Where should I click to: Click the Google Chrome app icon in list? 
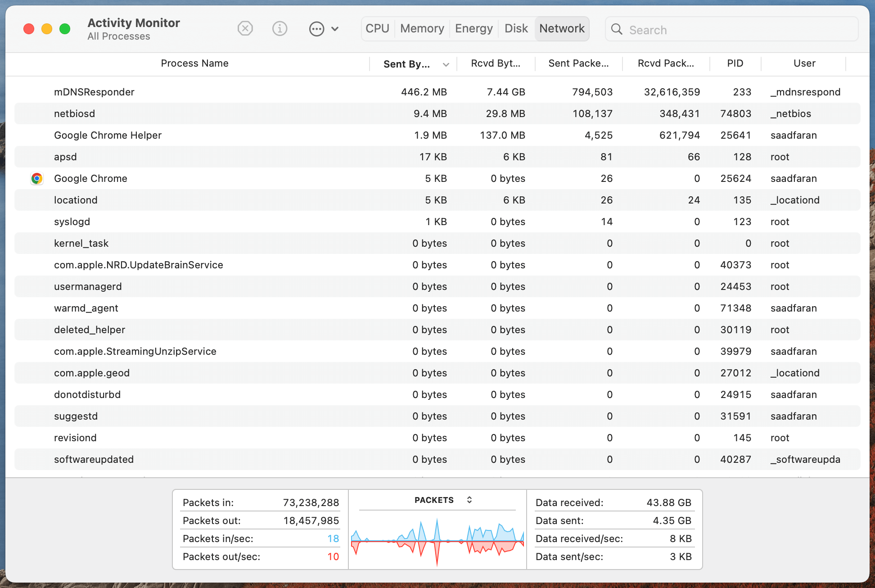click(37, 179)
